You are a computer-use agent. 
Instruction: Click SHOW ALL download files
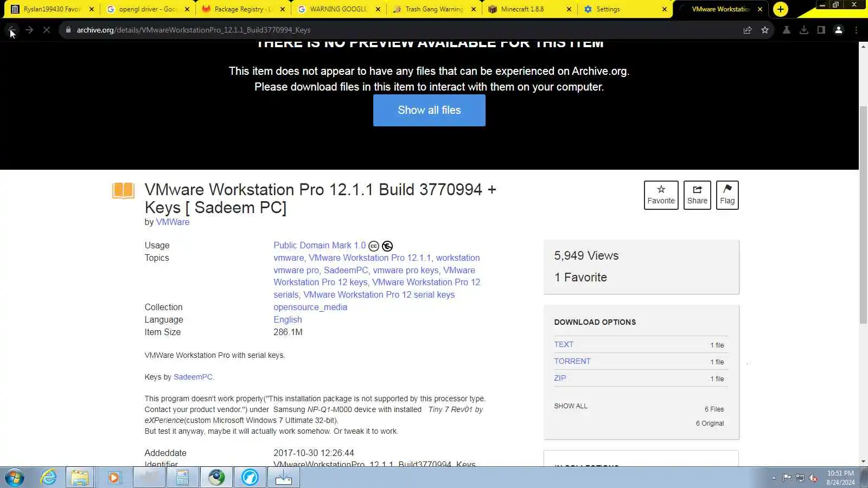571,406
